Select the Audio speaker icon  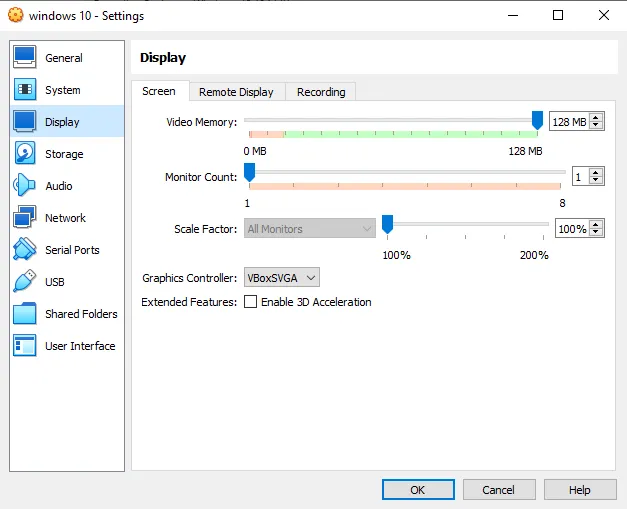pyautogui.click(x=24, y=185)
